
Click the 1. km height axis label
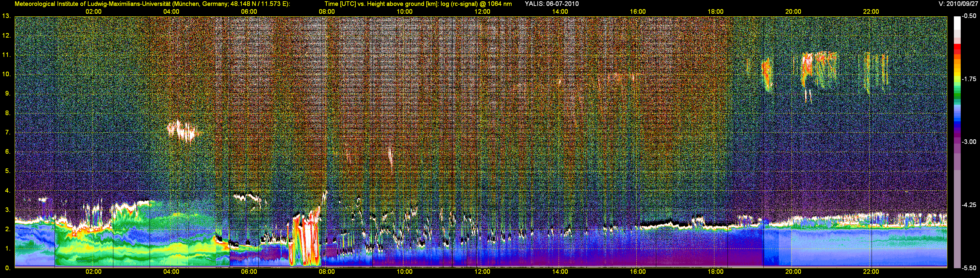click(7, 249)
